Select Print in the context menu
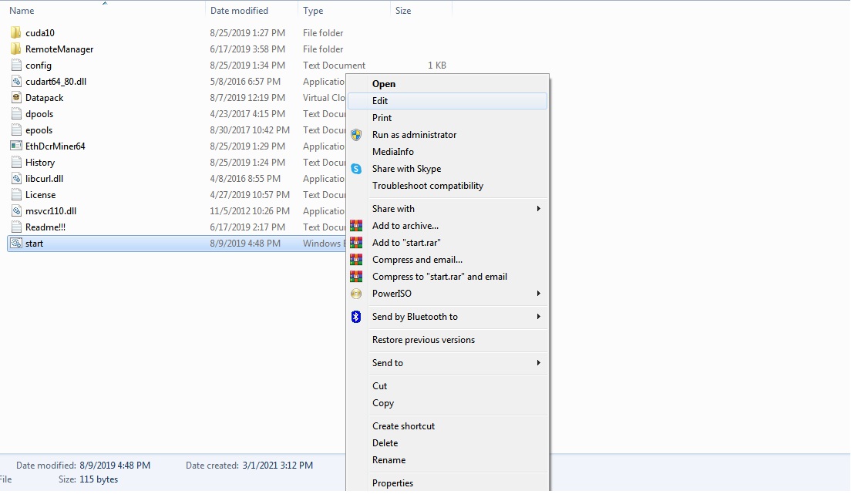 (447, 118)
